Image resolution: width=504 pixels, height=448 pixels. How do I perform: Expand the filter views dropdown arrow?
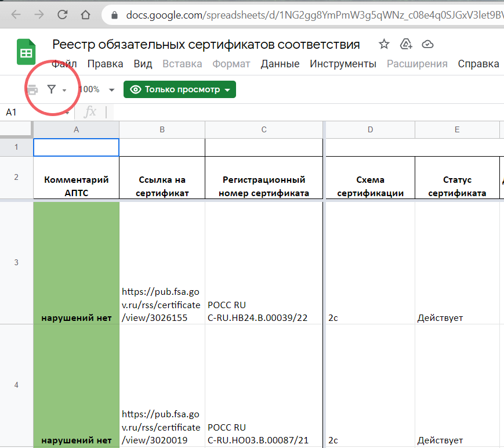(64, 90)
